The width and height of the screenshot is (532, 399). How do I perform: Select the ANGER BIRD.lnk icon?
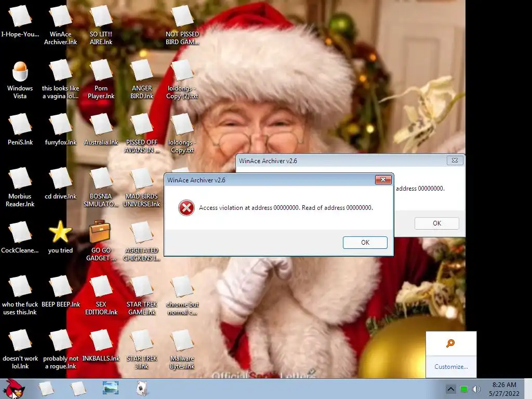coord(142,79)
